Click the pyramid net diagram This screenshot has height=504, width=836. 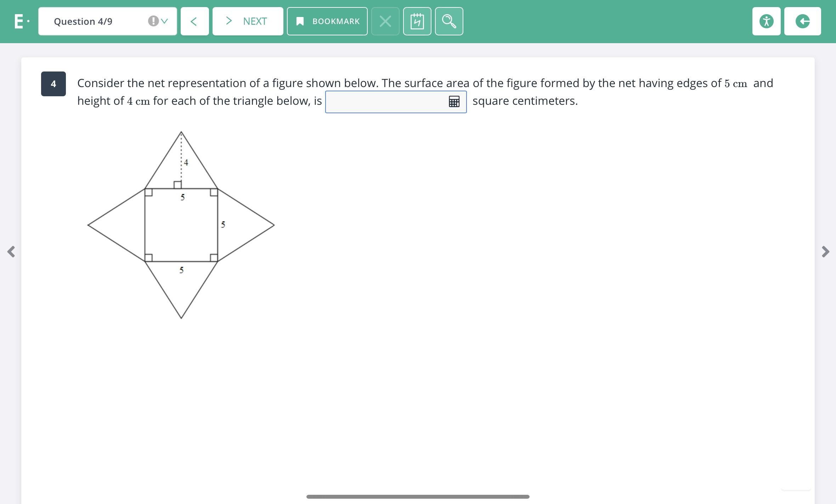[181, 225]
